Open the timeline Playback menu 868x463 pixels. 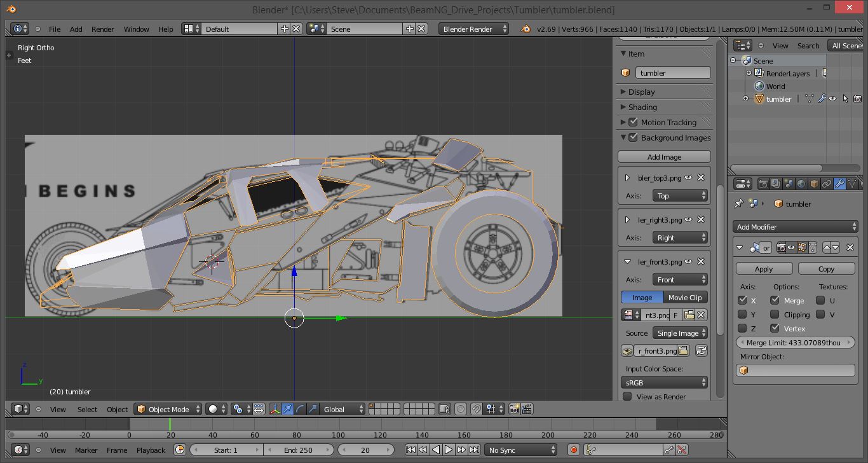point(151,450)
